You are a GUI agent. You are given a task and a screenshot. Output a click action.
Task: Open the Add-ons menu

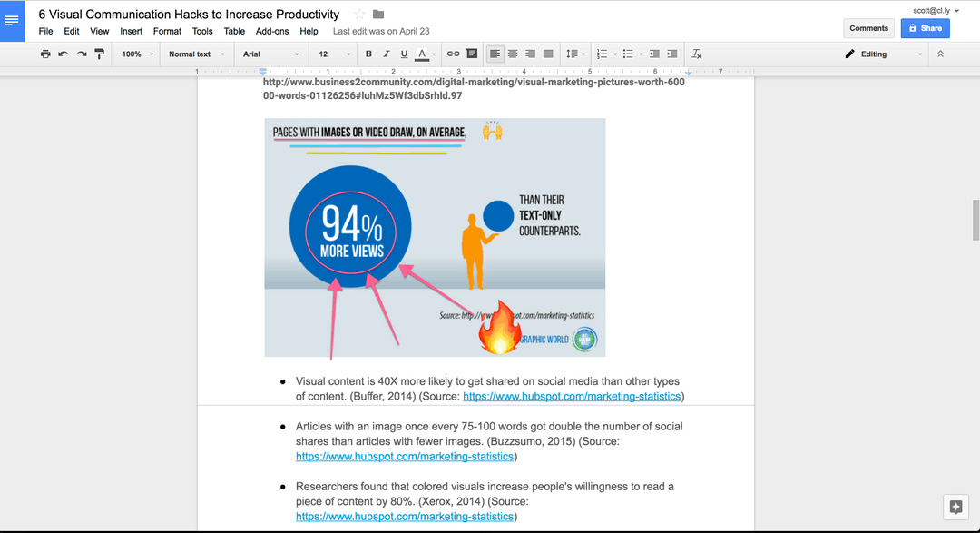coord(272,31)
